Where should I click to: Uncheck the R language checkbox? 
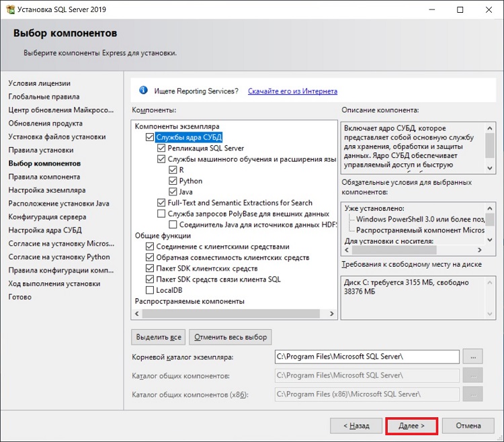[173, 170]
